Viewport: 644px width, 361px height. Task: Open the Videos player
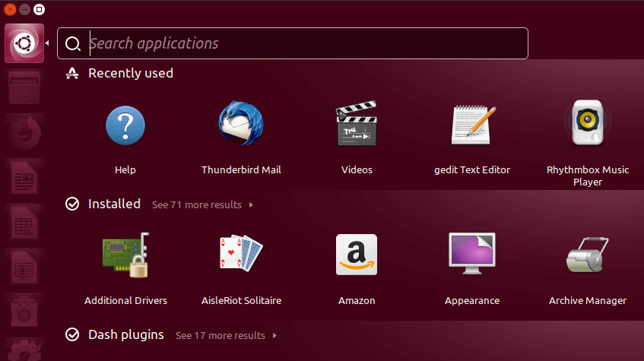[x=357, y=123]
